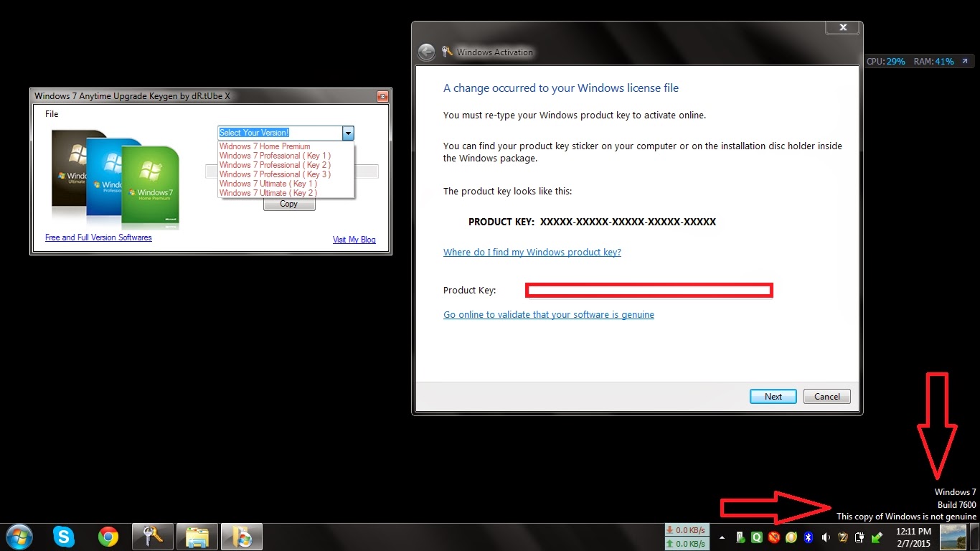Click the arrow icon on the CPU/RAM gadget
980x551 pixels.
pyautogui.click(x=964, y=62)
